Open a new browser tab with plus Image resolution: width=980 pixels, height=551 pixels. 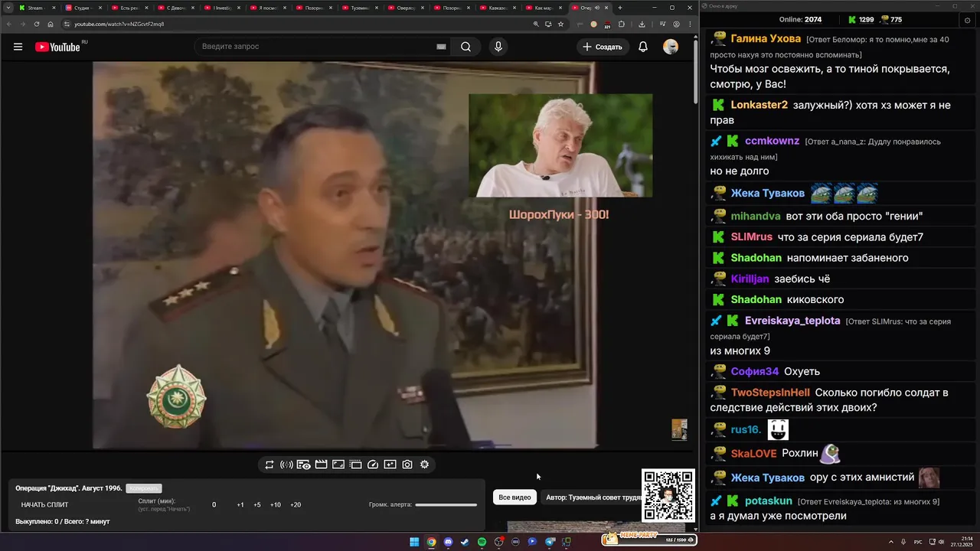tap(620, 8)
